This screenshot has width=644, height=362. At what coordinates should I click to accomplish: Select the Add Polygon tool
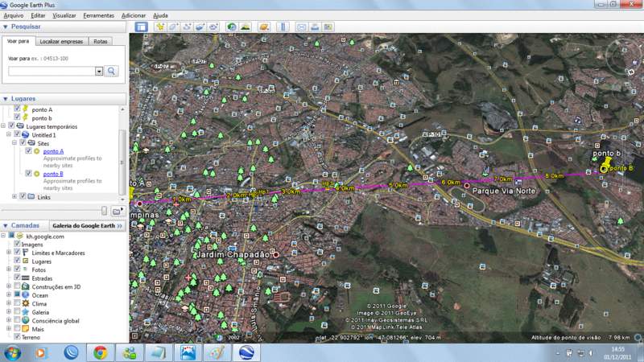173,27
